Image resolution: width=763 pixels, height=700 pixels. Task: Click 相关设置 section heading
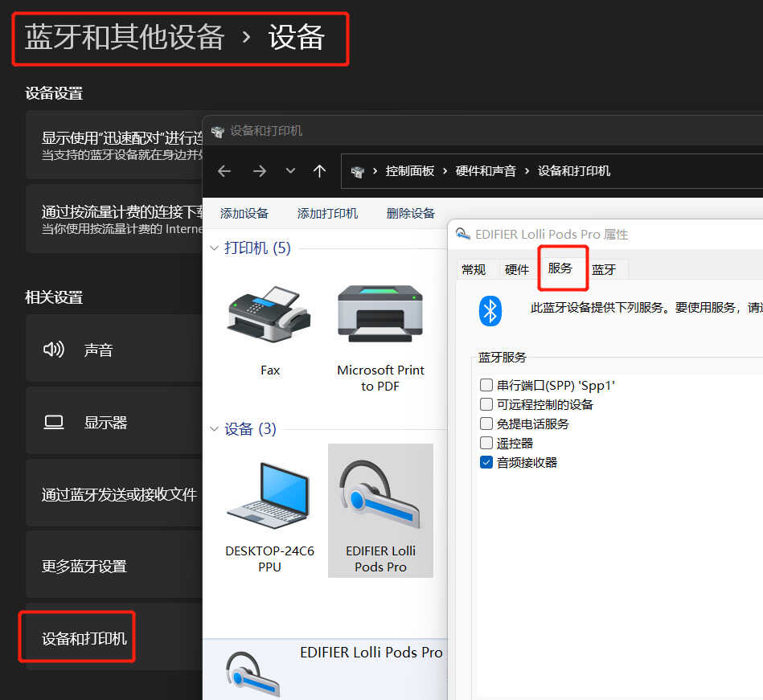coord(54,297)
